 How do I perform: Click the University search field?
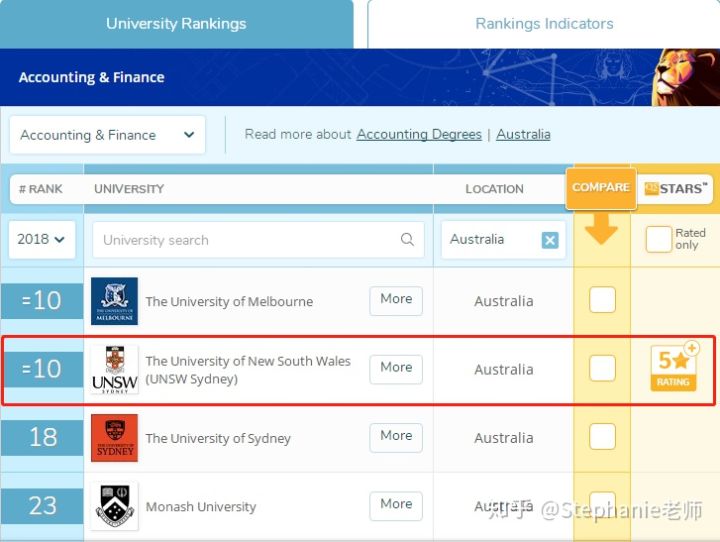(x=259, y=240)
